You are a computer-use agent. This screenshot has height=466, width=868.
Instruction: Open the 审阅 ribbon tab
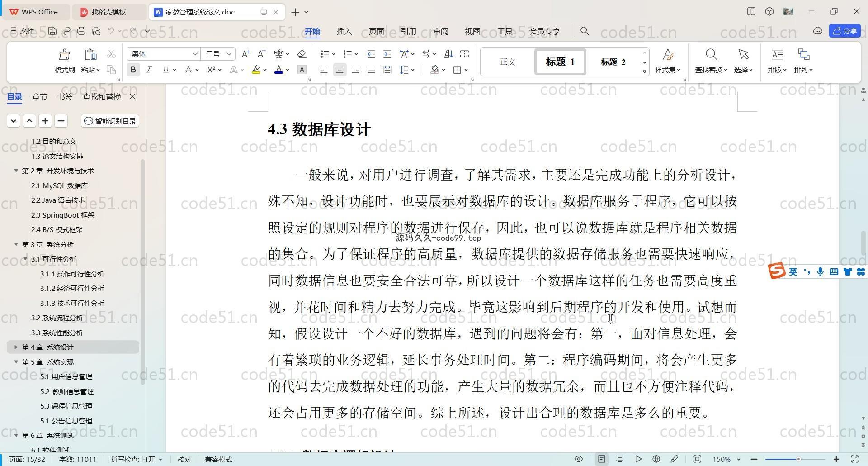(x=440, y=31)
